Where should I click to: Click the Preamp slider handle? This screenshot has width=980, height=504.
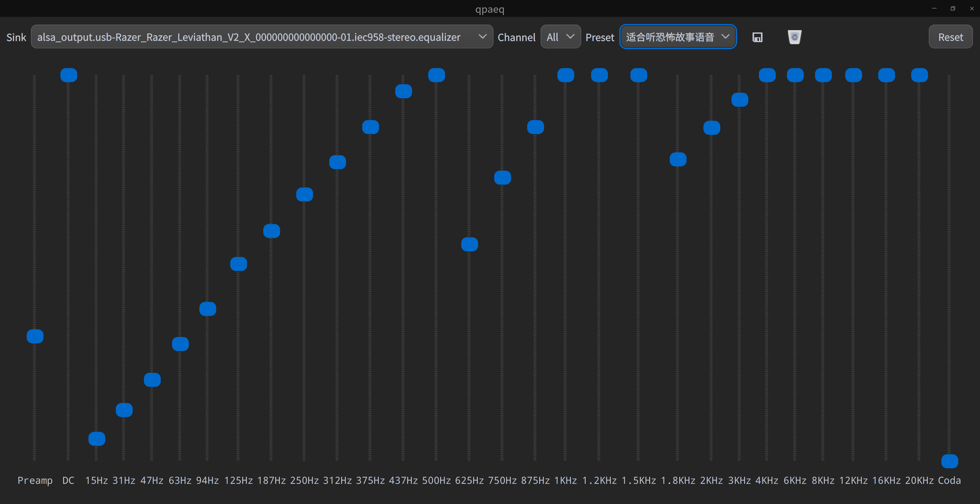[x=35, y=336]
